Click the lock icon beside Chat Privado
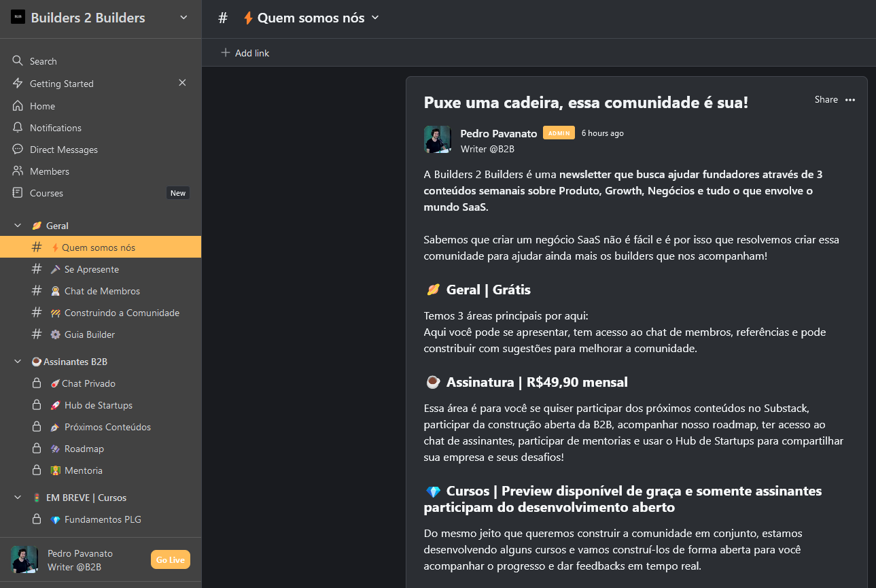The width and height of the screenshot is (876, 588). click(37, 383)
